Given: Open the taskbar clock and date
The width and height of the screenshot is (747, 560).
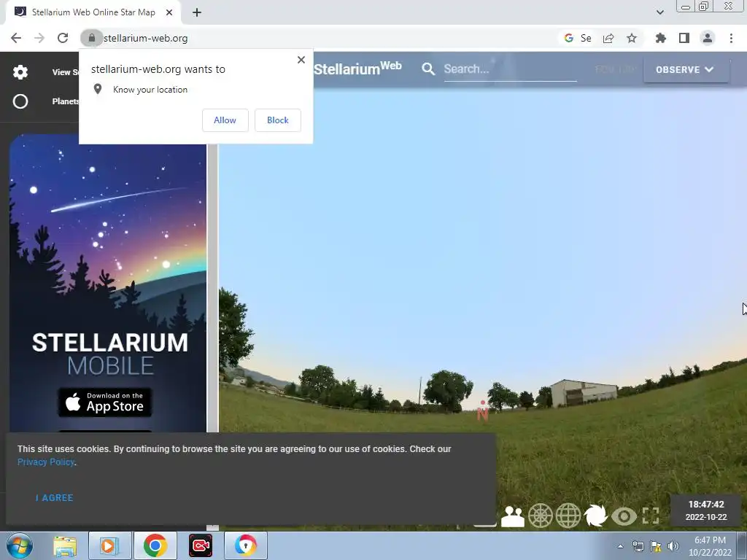Looking at the screenshot, I should click(x=710, y=546).
